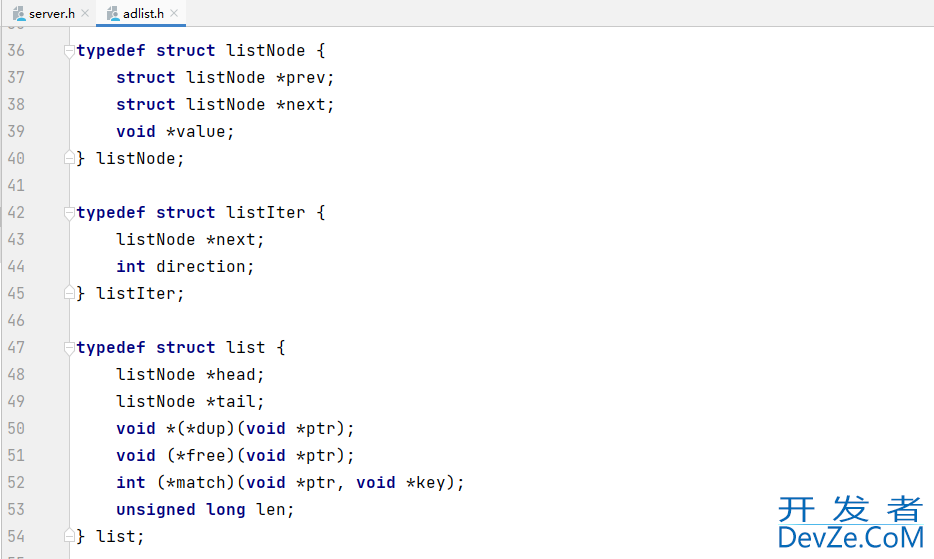
Task: Click line number 41 in gutter
Action: coord(16,186)
